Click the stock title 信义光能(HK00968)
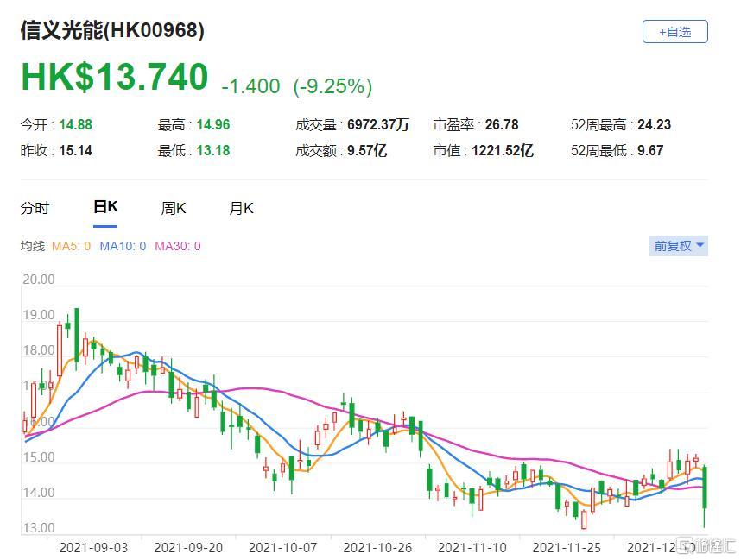Screen dimensions: 741x560 point(112,31)
